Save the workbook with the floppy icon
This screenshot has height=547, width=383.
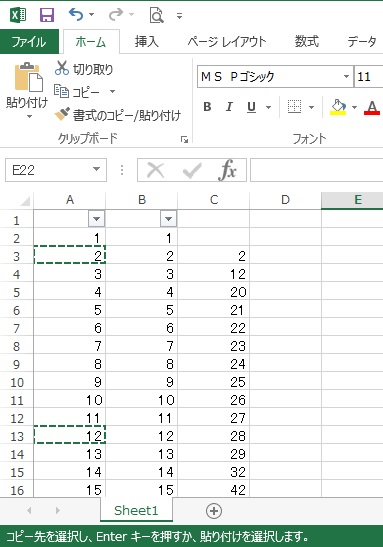click(x=46, y=15)
